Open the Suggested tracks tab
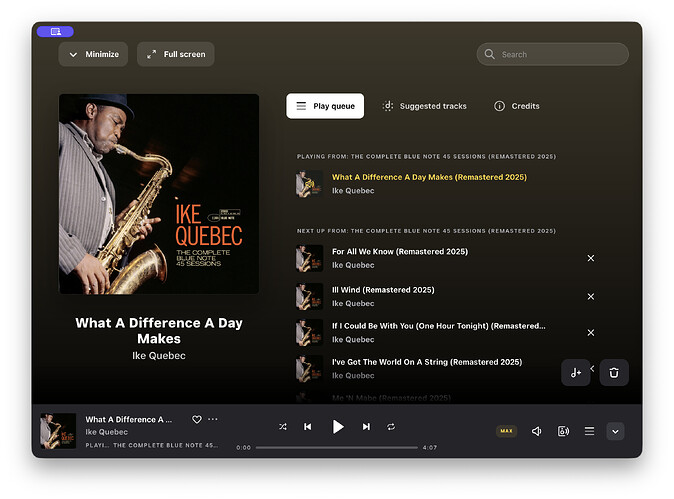This screenshot has height=499, width=674. pyautogui.click(x=424, y=106)
